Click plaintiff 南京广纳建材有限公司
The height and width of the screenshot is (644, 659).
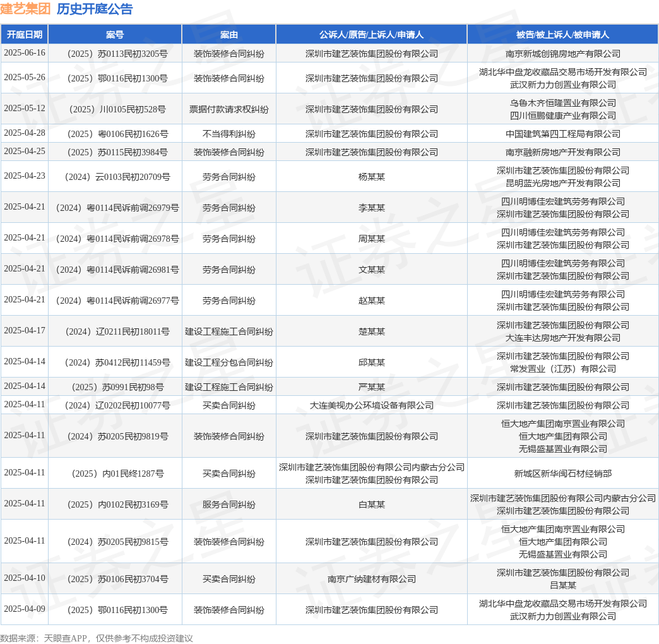[372, 579]
